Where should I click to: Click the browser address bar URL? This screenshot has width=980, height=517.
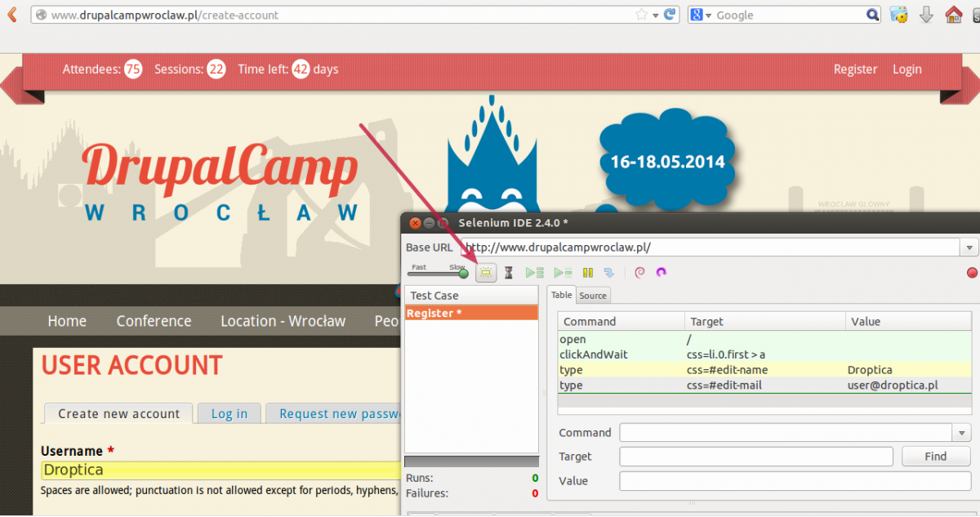(x=164, y=16)
